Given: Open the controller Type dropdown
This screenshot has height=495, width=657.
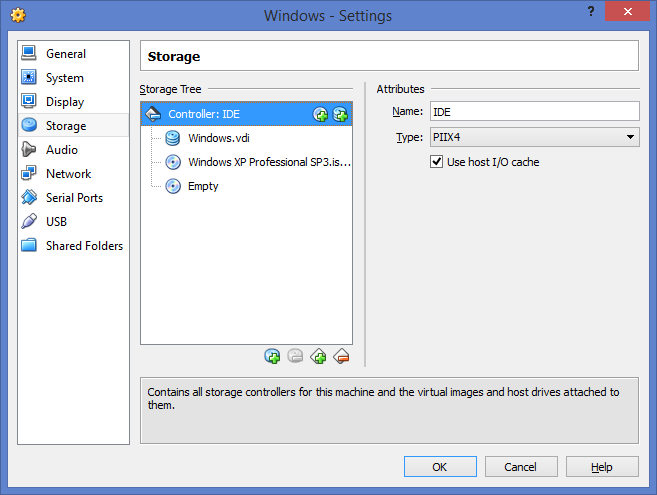Looking at the screenshot, I should click(x=535, y=137).
